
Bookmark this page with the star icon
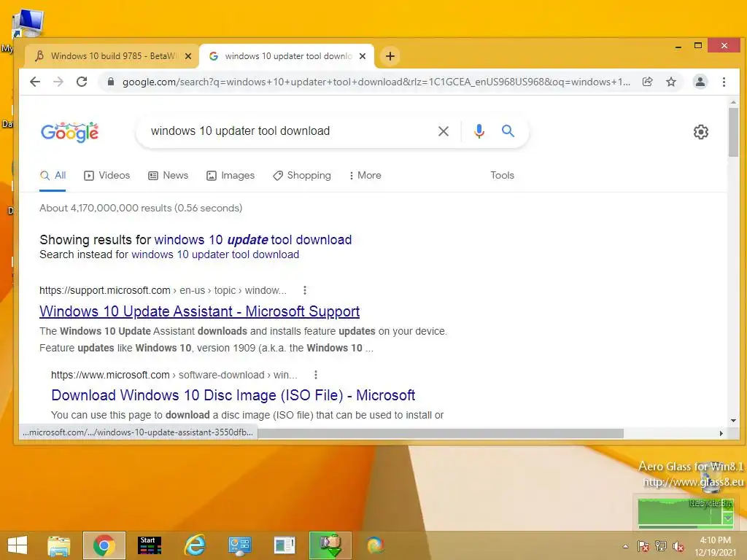(x=671, y=82)
